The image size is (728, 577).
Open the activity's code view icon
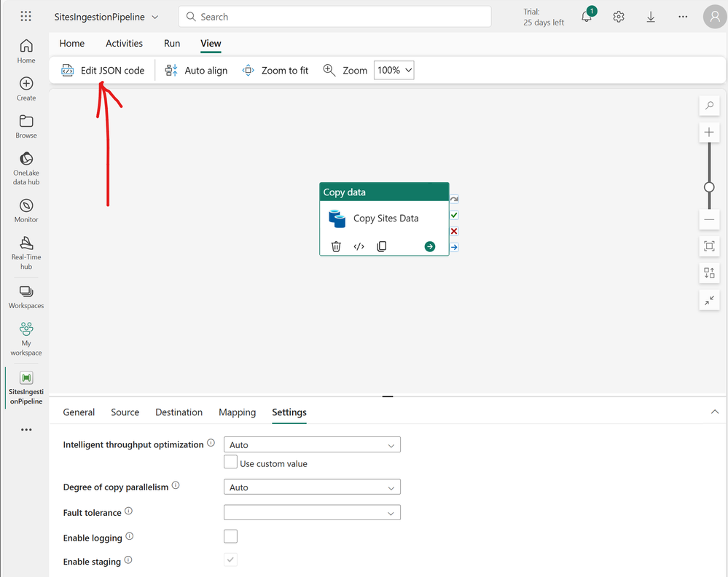tap(359, 246)
